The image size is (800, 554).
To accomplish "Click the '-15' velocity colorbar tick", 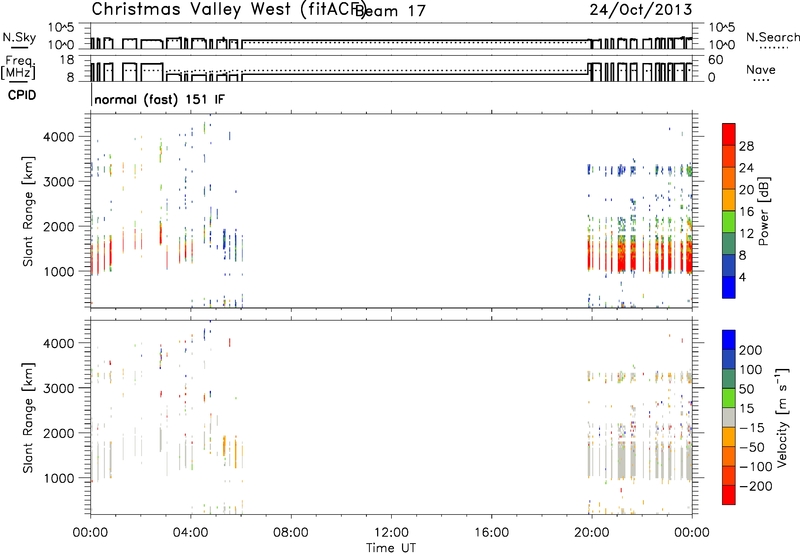I will coord(752,428).
